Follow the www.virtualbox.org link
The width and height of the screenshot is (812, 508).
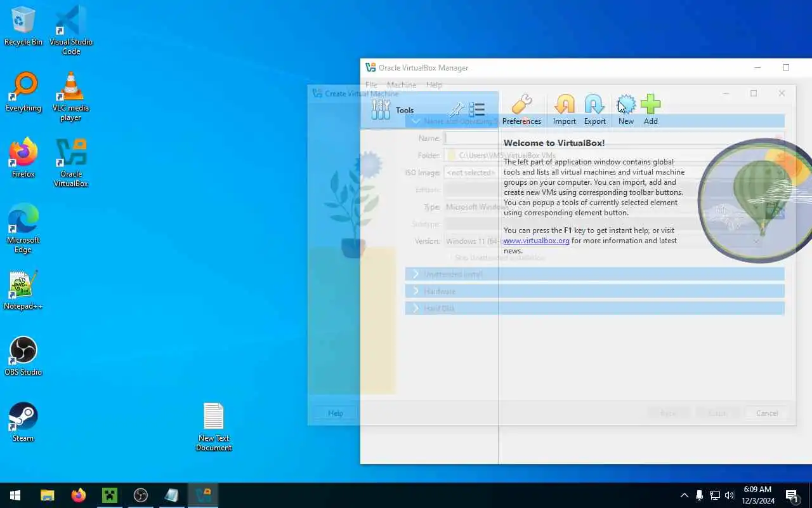tap(536, 241)
